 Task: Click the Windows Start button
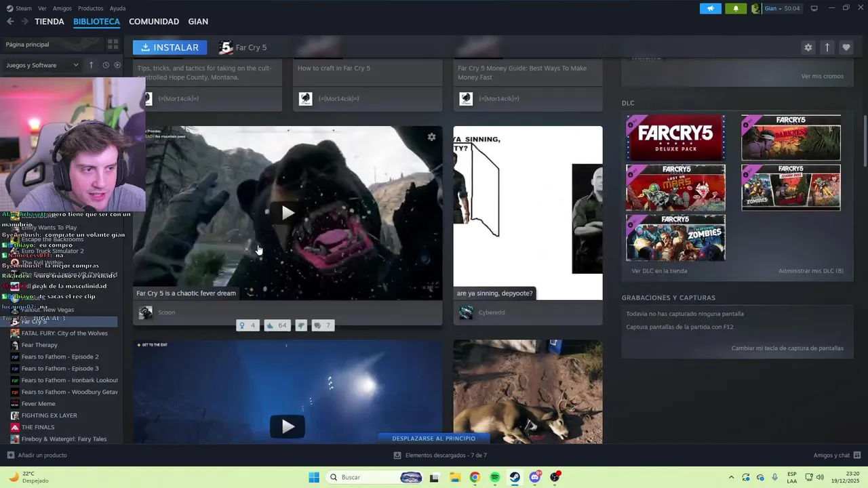[314, 477]
